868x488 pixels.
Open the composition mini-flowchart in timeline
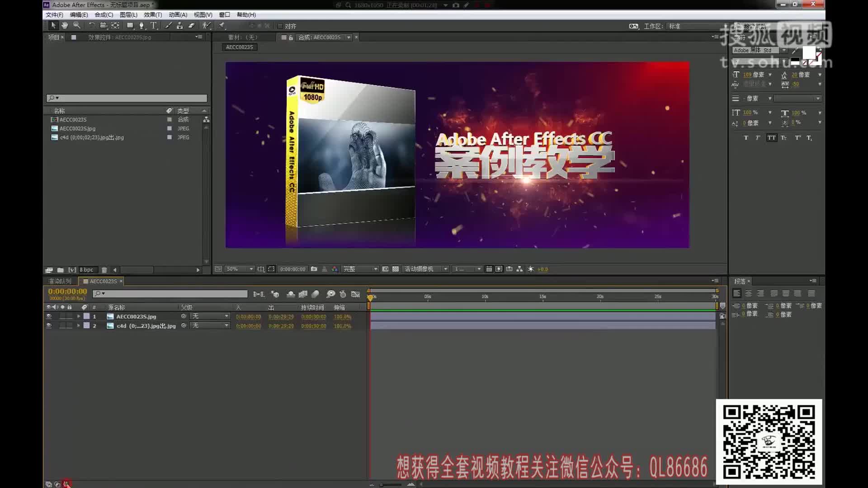click(258, 294)
